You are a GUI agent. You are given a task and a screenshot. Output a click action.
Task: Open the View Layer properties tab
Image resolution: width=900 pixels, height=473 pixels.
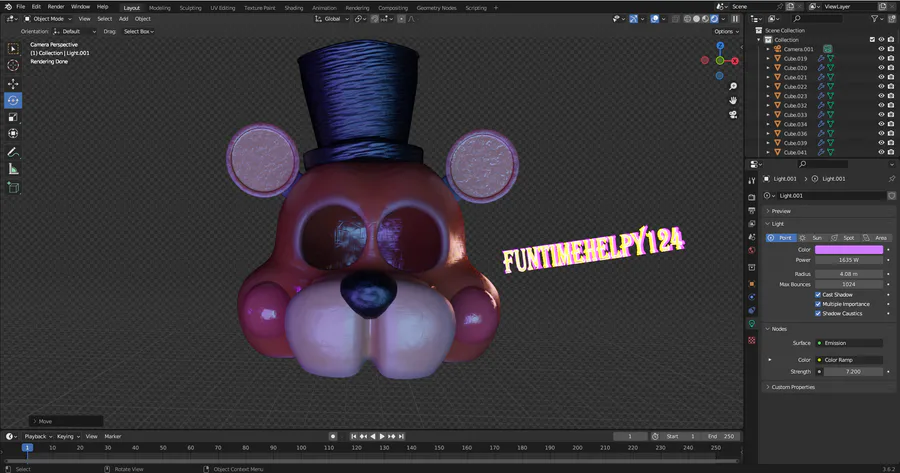(752, 223)
